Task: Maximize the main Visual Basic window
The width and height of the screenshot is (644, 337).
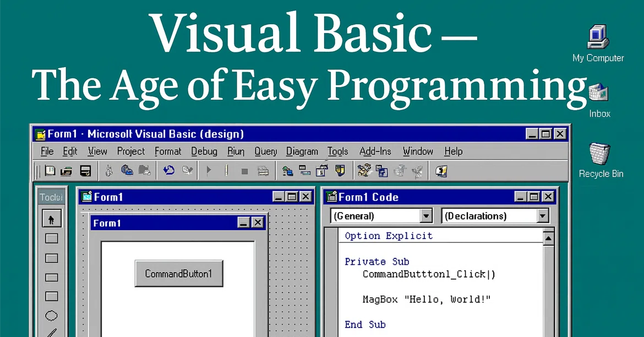Action: (x=546, y=134)
